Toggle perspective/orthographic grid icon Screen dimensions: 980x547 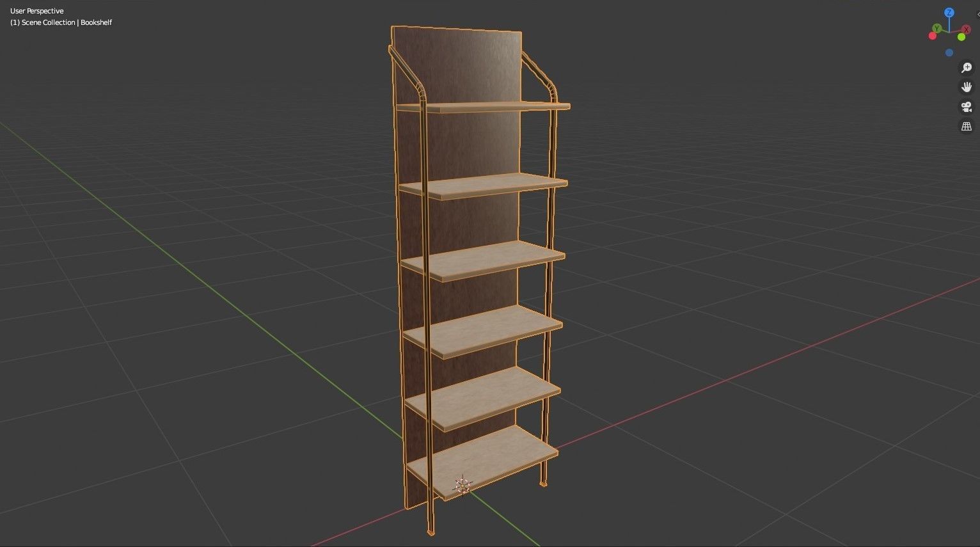coord(967,127)
